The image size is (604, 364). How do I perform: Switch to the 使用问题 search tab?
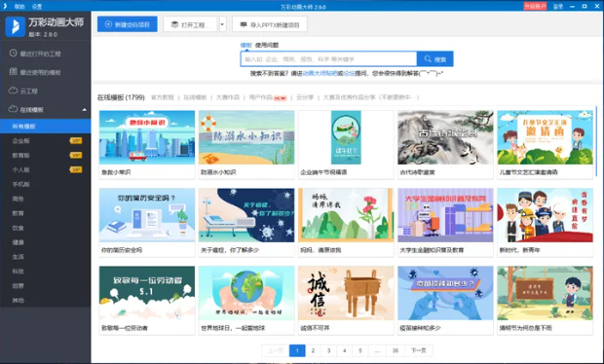point(267,45)
